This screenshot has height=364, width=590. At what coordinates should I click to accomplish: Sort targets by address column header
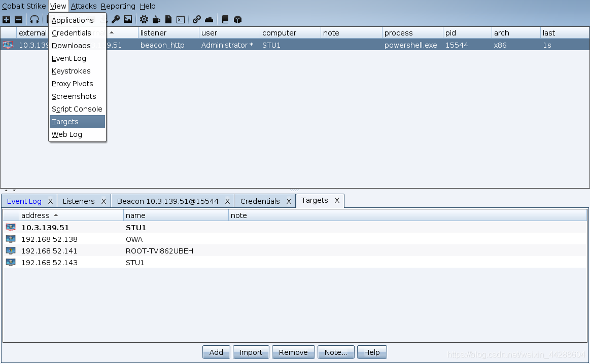point(71,215)
